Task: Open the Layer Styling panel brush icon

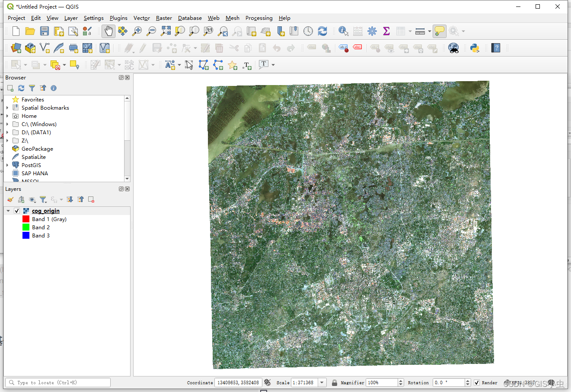Action: point(10,199)
